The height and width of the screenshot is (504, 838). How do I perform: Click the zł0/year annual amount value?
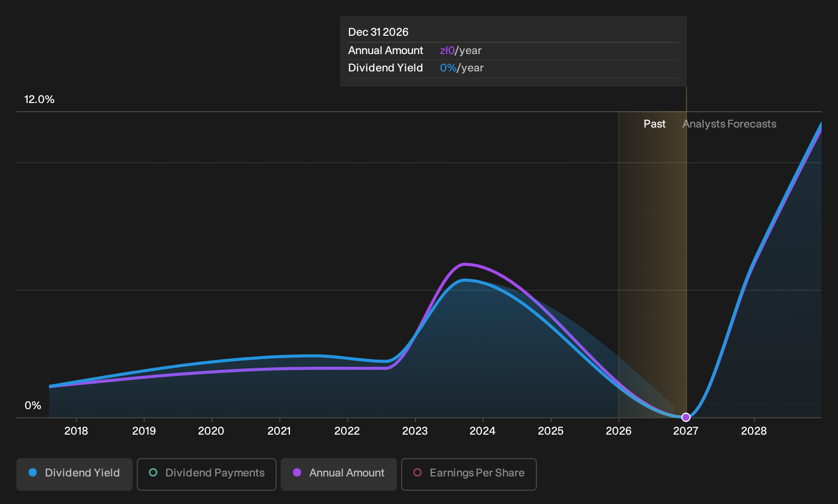coord(460,51)
